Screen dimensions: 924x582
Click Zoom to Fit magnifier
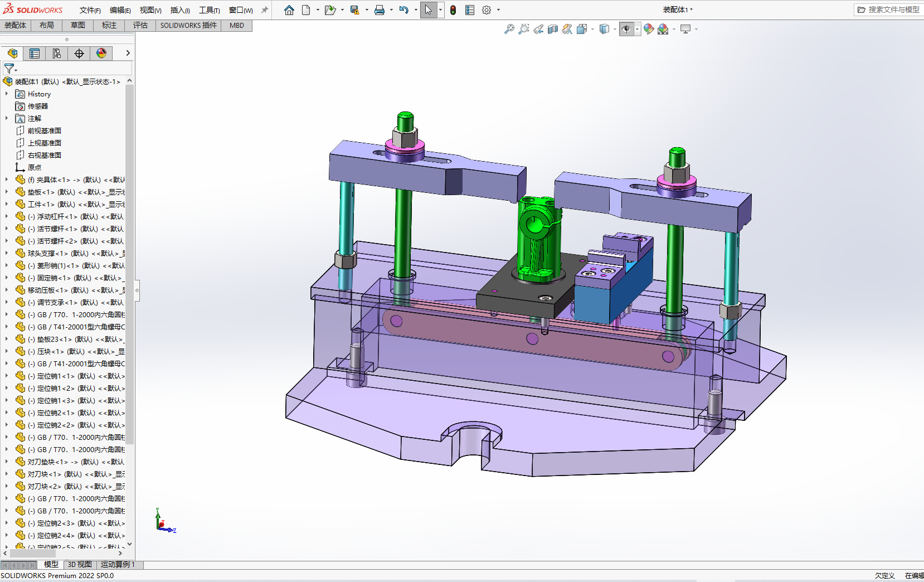[x=509, y=29]
